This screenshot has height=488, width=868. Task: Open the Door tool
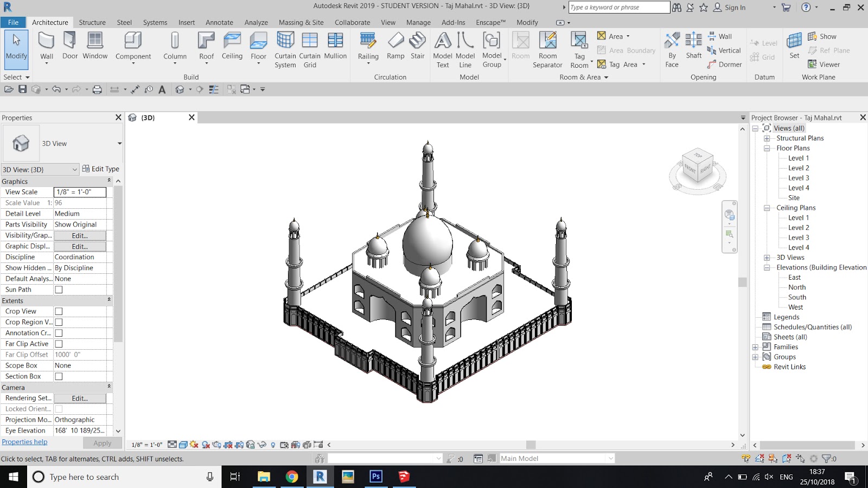[69, 46]
